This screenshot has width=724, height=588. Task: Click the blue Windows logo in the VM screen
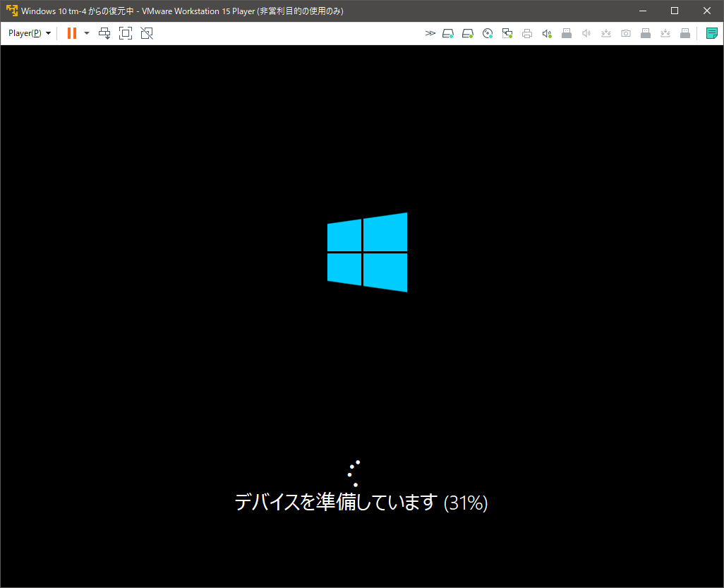point(367,252)
